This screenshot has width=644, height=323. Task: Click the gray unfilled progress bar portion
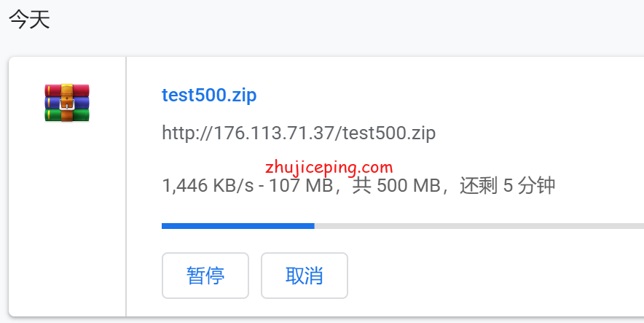(x=479, y=226)
